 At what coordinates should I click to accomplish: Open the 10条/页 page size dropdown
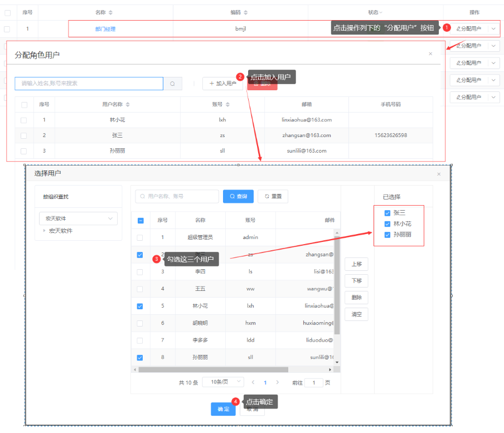click(x=223, y=382)
